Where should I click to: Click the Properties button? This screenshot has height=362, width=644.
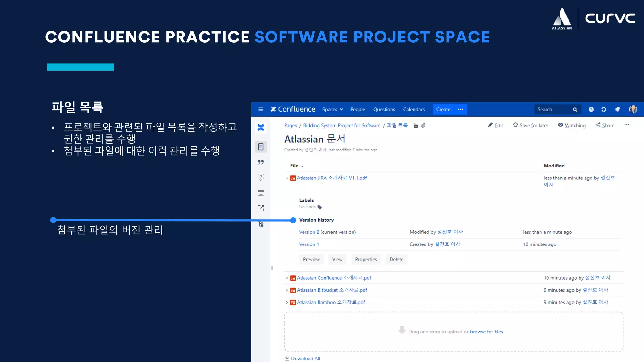coord(366,259)
